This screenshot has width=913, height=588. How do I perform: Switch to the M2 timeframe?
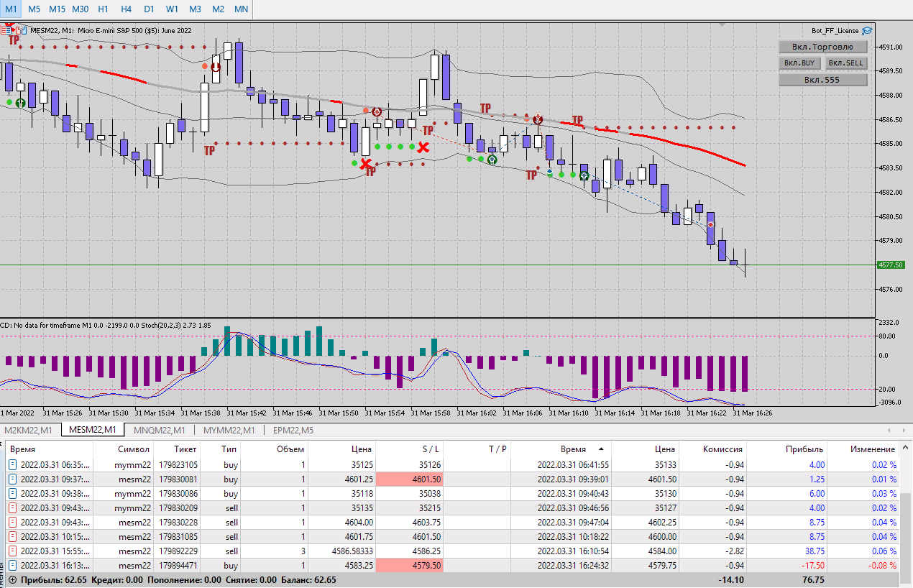click(x=218, y=9)
